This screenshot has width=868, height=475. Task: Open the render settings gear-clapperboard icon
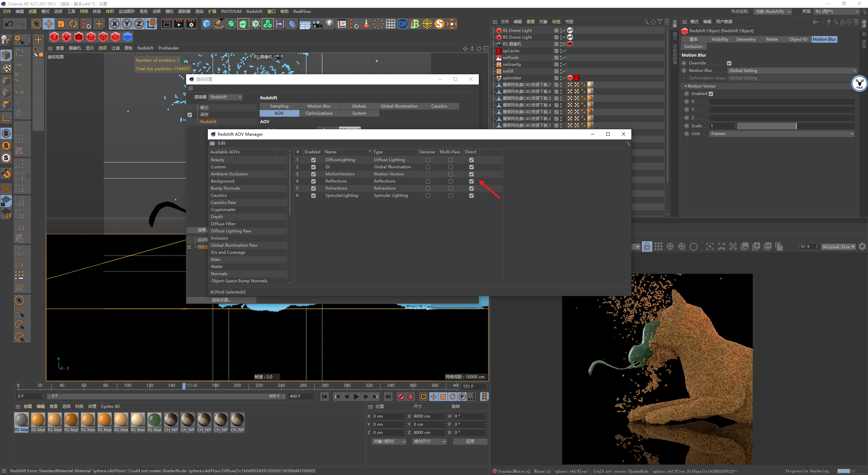(x=191, y=24)
